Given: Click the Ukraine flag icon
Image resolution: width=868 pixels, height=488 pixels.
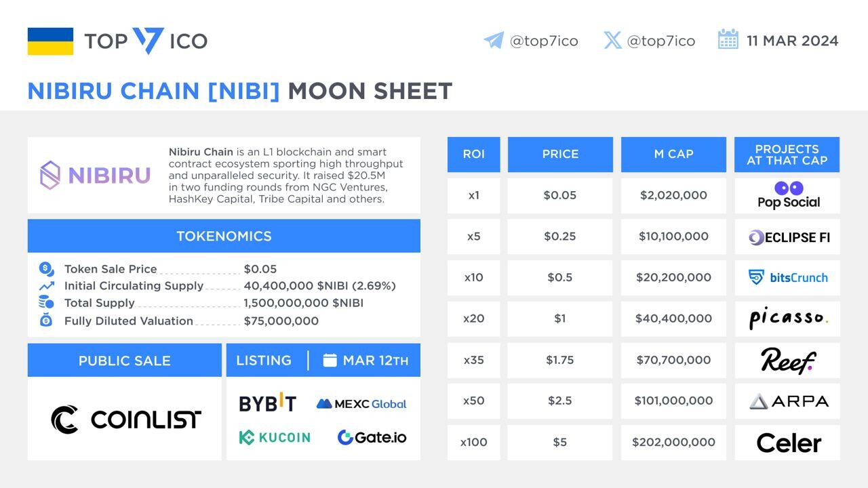Looking at the screenshot, I should coord(50,41).
